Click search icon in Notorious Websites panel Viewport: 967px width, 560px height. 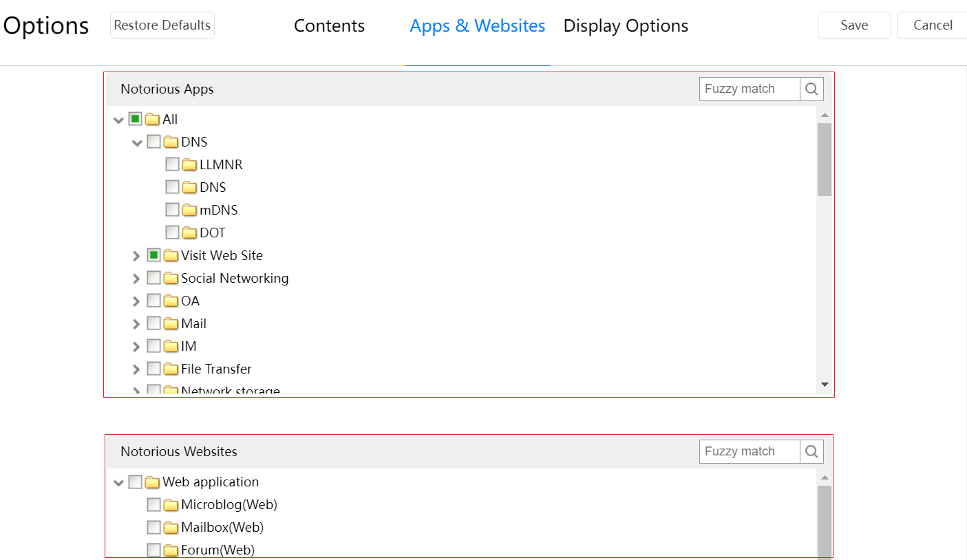tap(811, 451)
